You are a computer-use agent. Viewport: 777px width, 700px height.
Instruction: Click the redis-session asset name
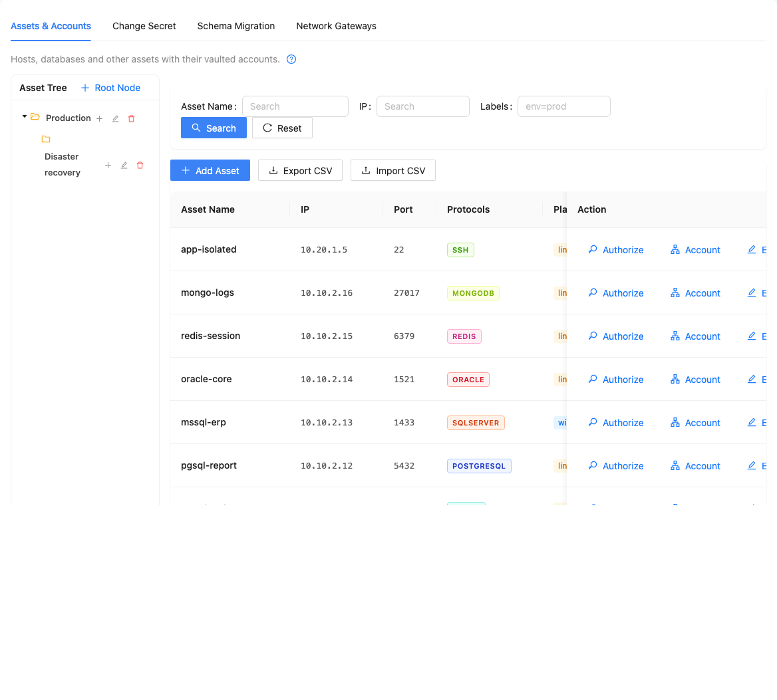(211, 336)
